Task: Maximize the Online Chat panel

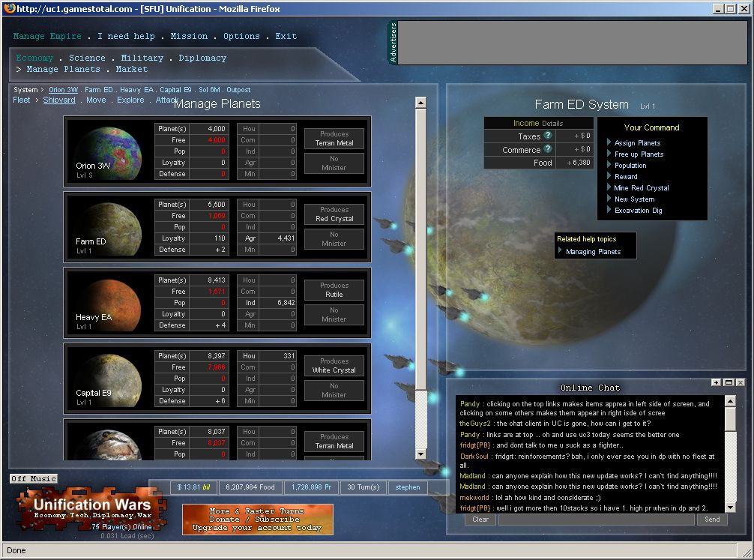Action: click(x=729, y=382)
